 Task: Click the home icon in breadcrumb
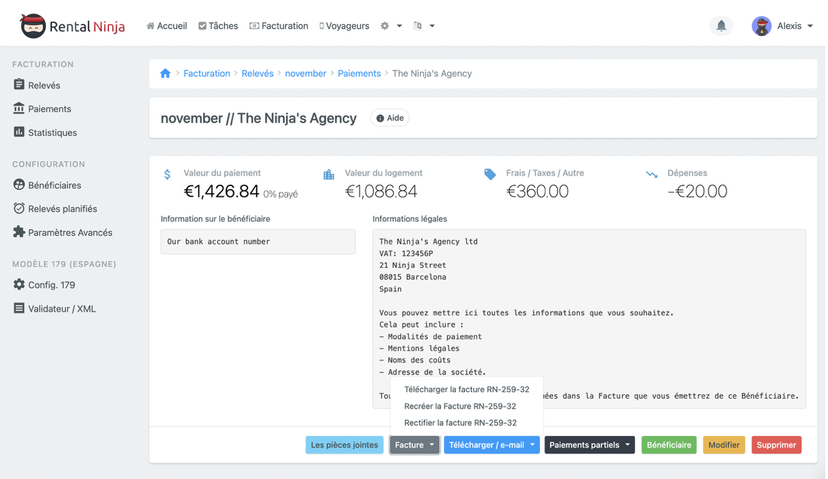(165, 73)
